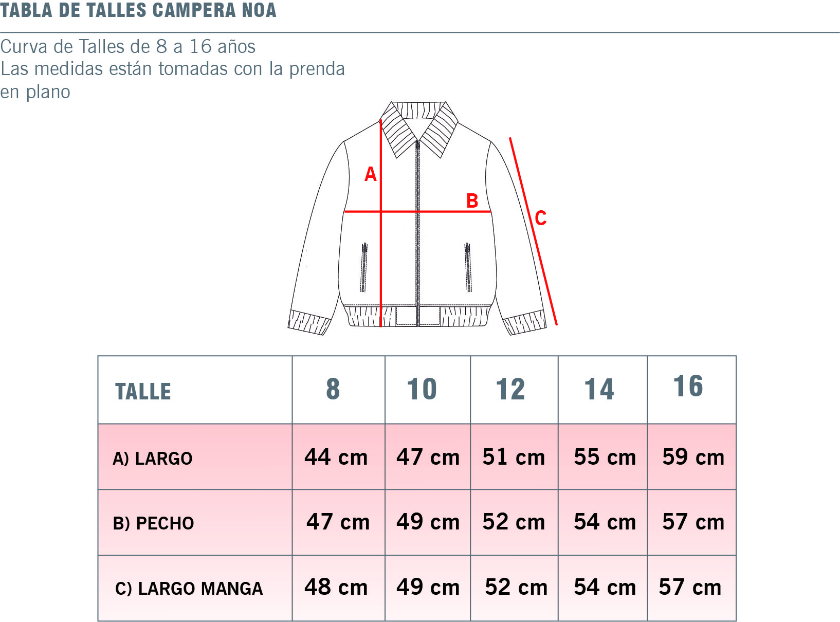Click the 51 cm largo cell for size 12
Viewport: 840px width, 622px height.
(514, 457)
